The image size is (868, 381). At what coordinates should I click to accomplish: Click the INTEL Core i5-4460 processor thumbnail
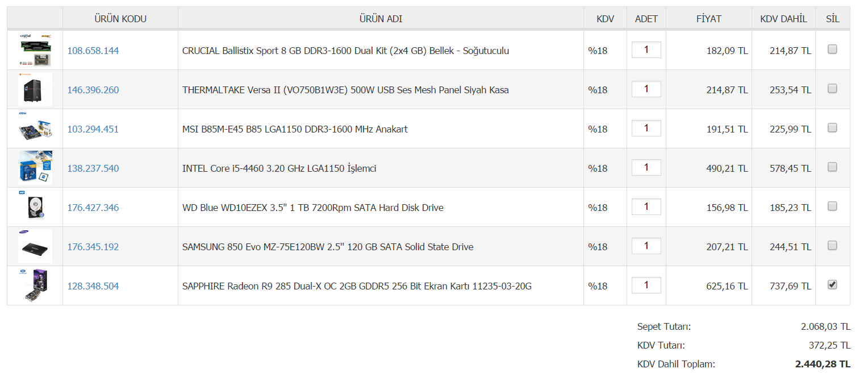pyautogui.click(x=35, y=168)
